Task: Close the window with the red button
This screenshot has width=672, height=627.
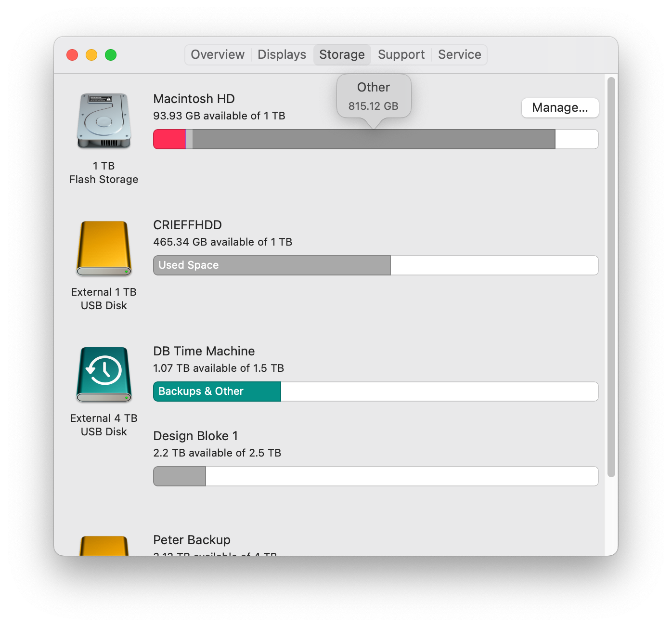Action: (72, 55)
